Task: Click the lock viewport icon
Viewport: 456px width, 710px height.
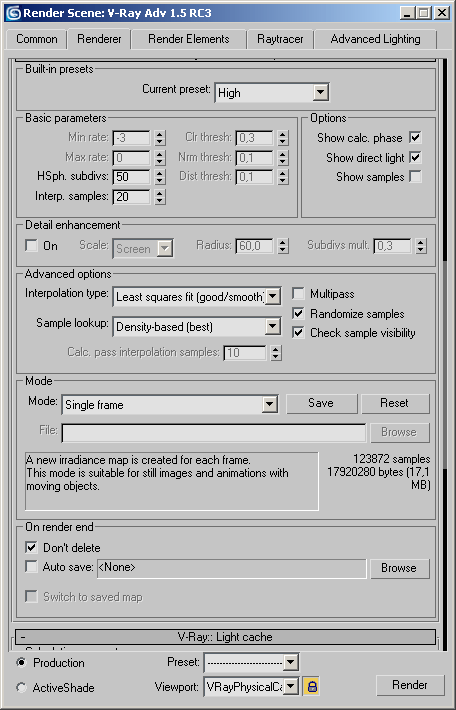Action: click(x=312, y=687)
